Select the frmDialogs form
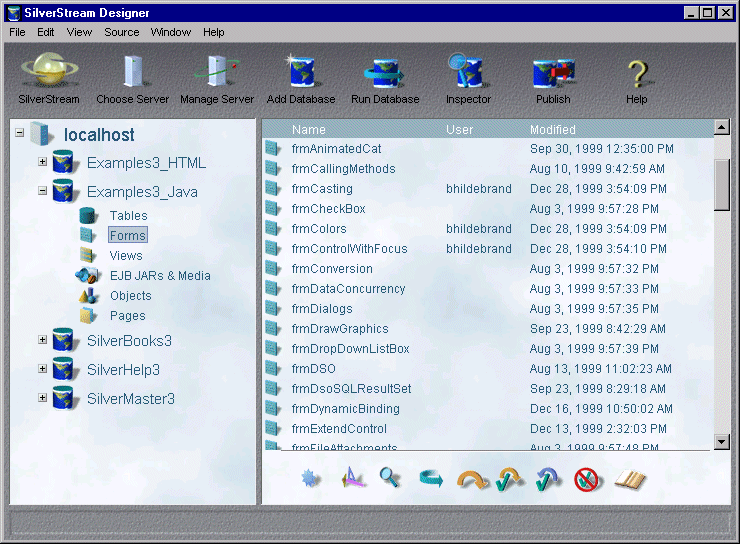The height and width of the screenshot is (544, 740). (x=322, y=309)
